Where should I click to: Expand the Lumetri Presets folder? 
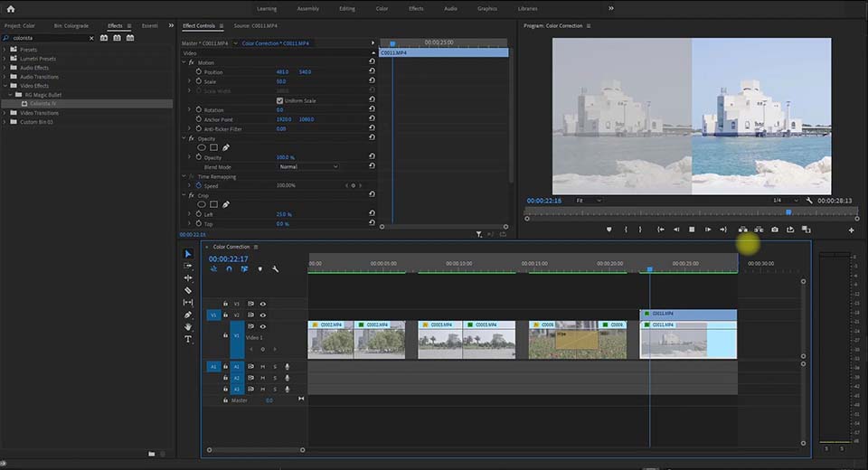(5, 59)
